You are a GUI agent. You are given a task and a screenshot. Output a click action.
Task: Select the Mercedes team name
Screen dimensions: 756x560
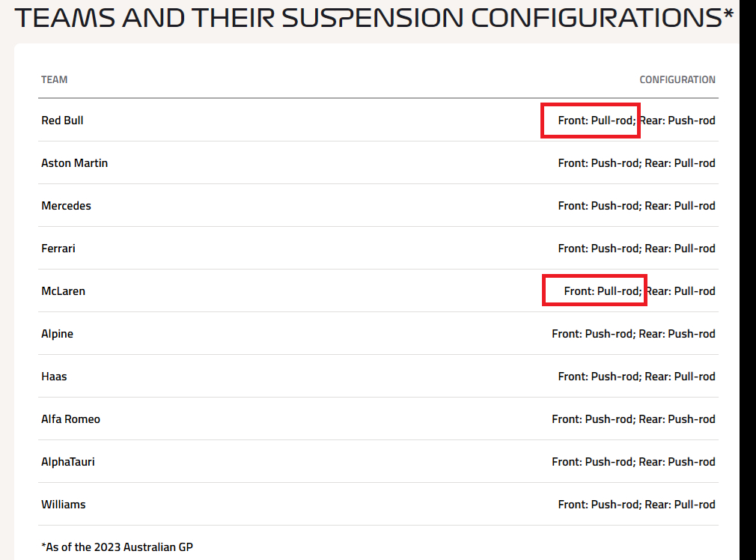coord(66,205)
